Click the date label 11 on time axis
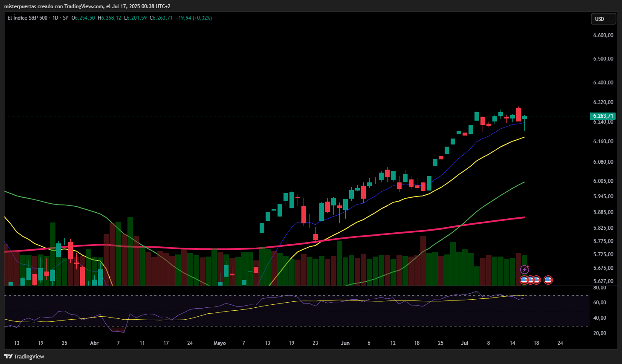This screenshot has height=364, width=622. pos(142,343)
